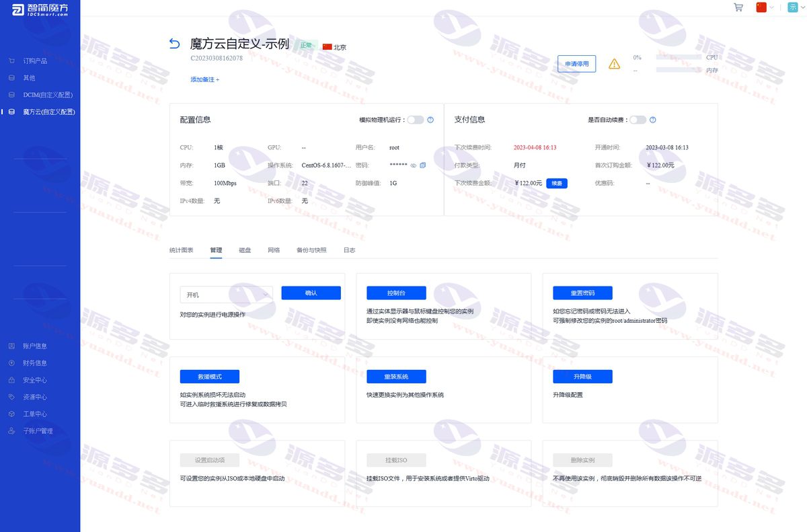
Task: Click the back arrow beside 魔方云自定义-示例
Action: coord(175,44)
